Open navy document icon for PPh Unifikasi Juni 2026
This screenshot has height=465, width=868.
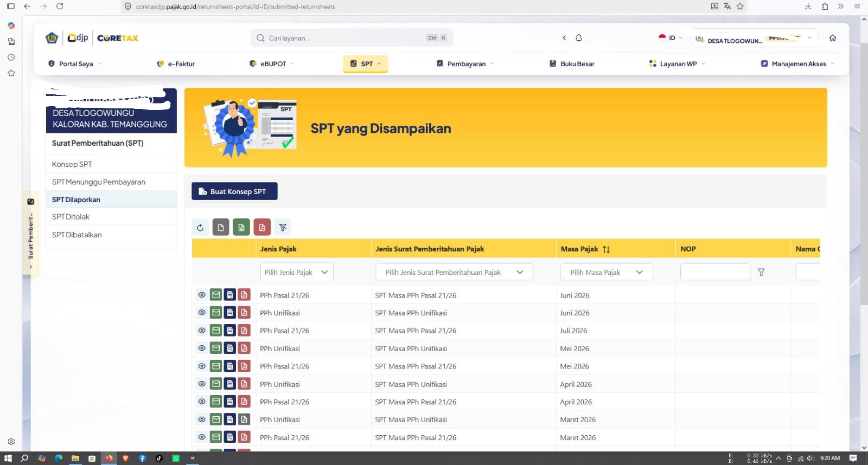[x=230, y=313]
